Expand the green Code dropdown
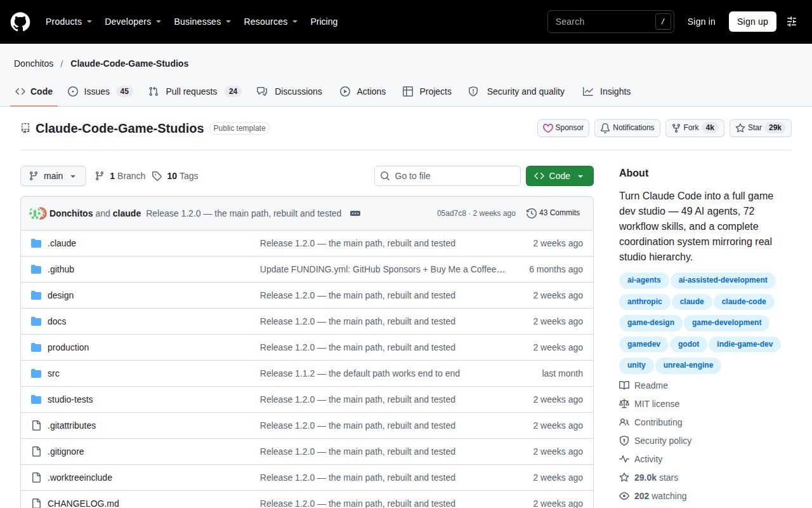The width and height of the screenshot is (812, 508). pos(560,176)
